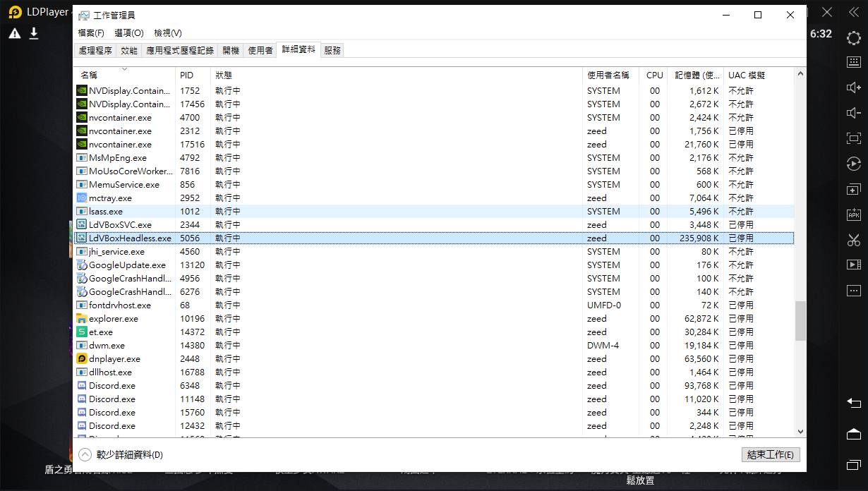Click nvcontainer.exe icon for PID 4700
Viewport: 868px width, 491px height.
(82, 118)
